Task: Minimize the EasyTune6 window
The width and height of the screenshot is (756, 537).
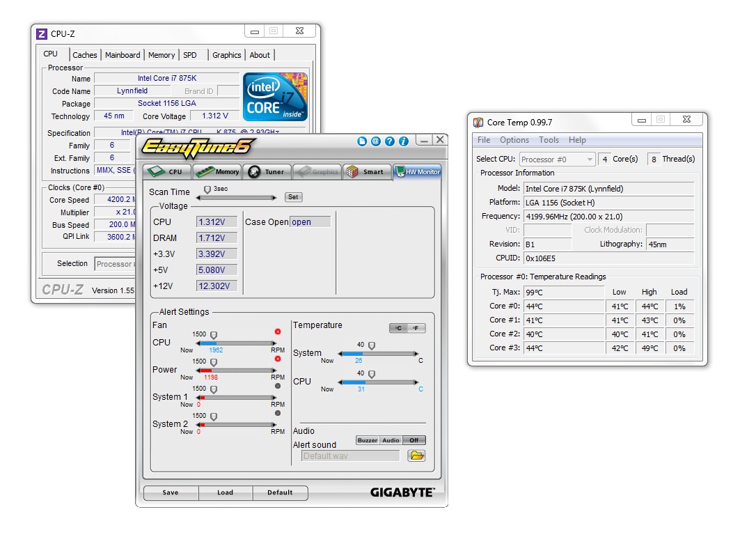Action: point(424,140)
